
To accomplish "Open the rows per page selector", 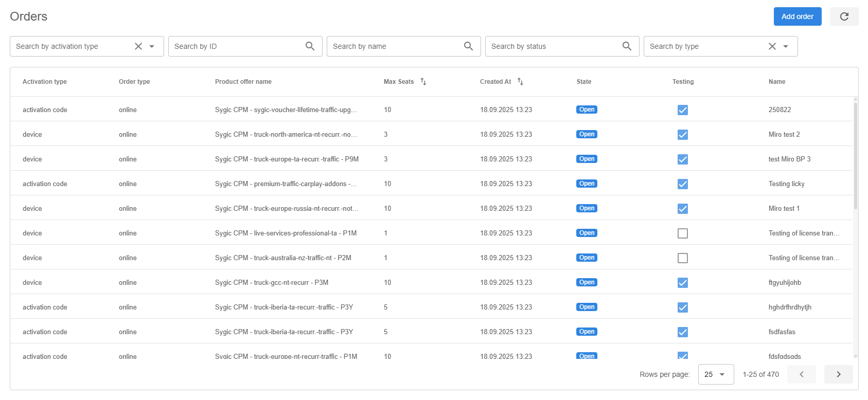I will pos(715,374).
